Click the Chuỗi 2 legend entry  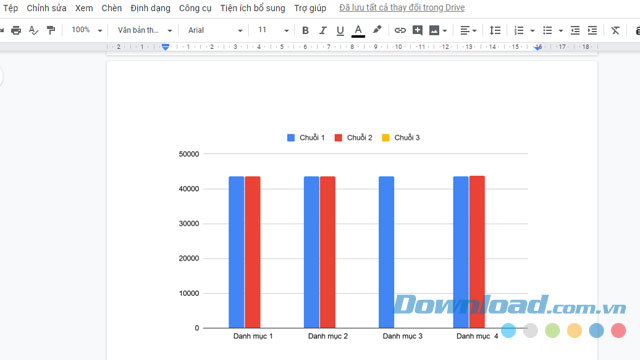353,138
